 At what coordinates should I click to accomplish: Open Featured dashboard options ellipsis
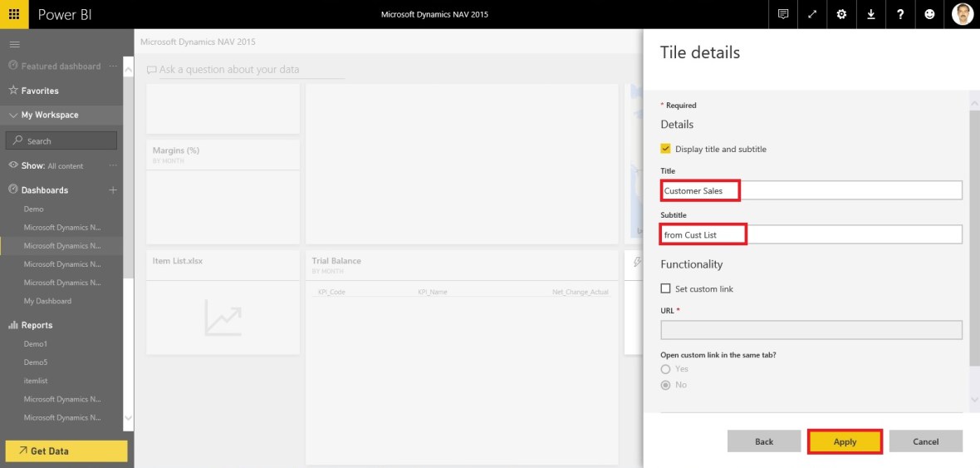point(113,67)
